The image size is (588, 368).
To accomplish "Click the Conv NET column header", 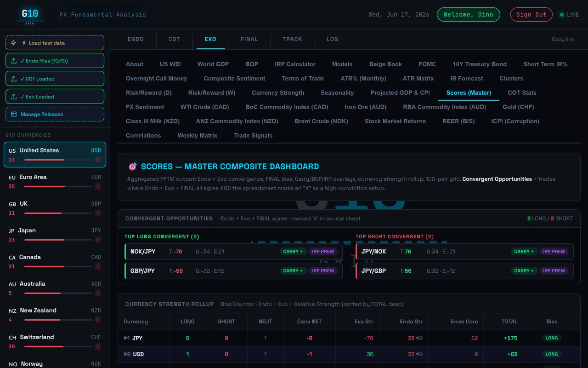I will click(x=309, y=322).
